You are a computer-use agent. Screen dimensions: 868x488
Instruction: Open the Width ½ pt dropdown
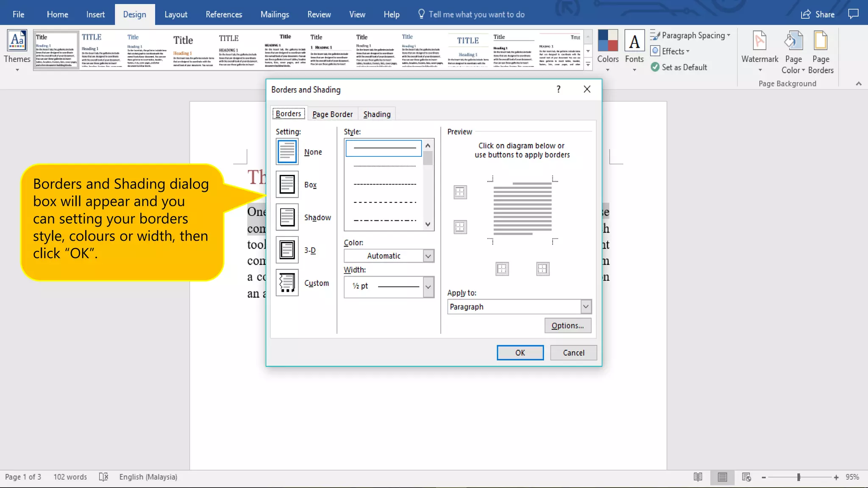[428, 287]
